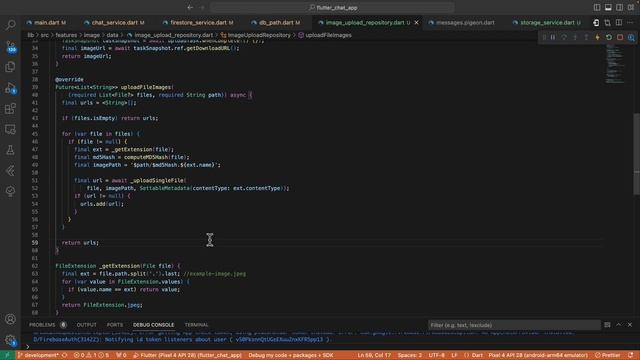Show the Ports panel tab
The image size is (640, 360).
115,325
